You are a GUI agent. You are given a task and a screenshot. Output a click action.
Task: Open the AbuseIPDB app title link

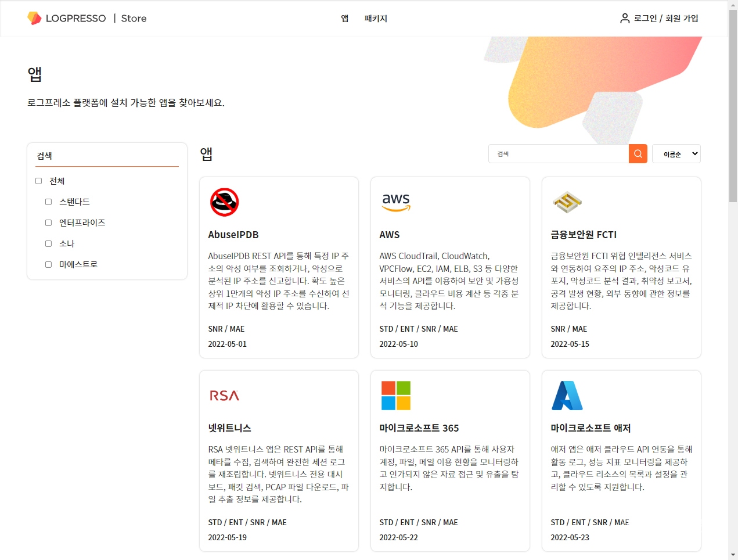coord(233,235)
